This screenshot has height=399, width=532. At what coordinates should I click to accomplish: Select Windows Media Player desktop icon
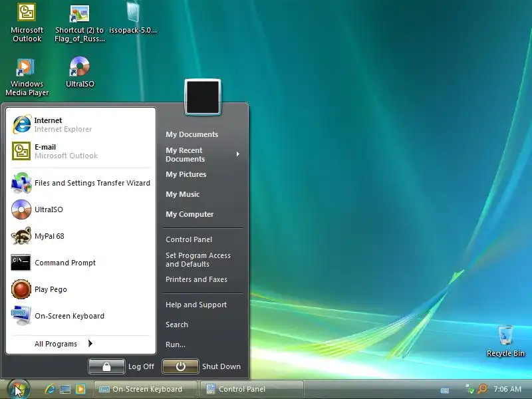click(x=27, y=77)
